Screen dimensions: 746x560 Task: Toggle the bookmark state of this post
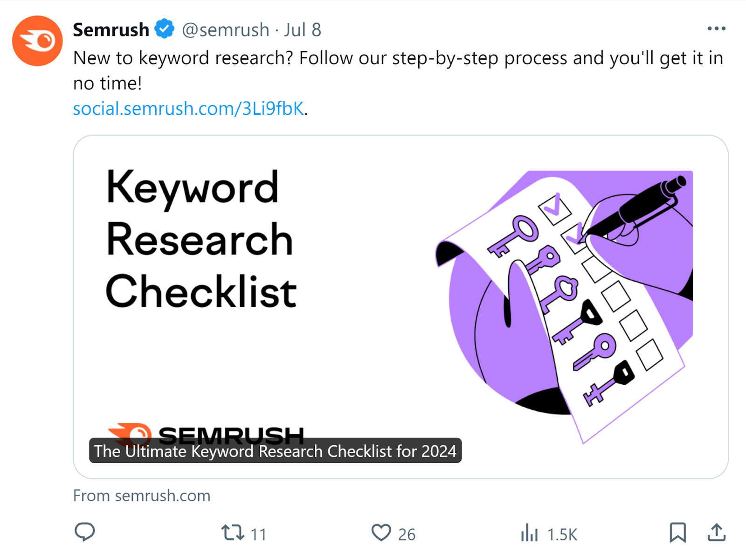(678, 531)
